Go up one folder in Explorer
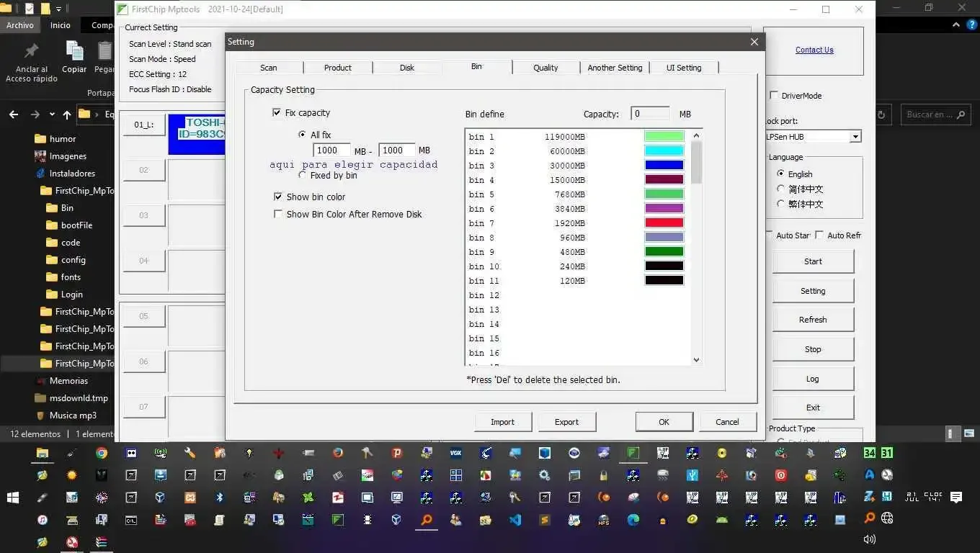Viewport: 980px width, 553px height. 67,114
